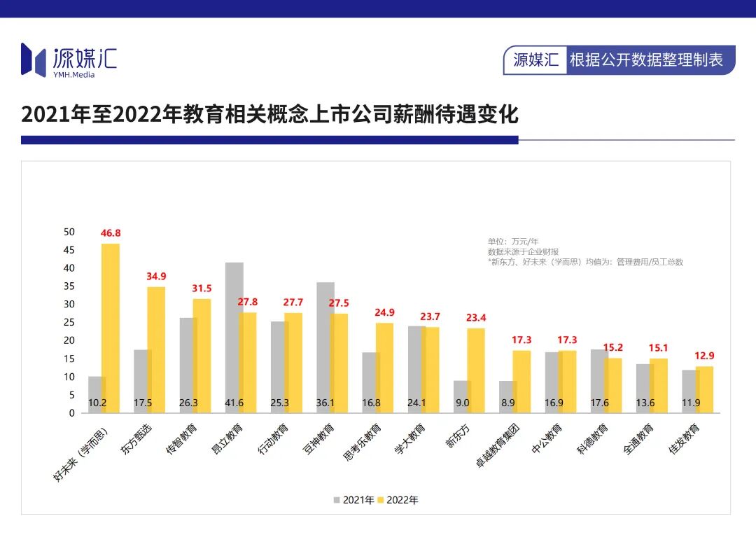
Task: Click the red 12.9 value label
Action: click(704, 356)
